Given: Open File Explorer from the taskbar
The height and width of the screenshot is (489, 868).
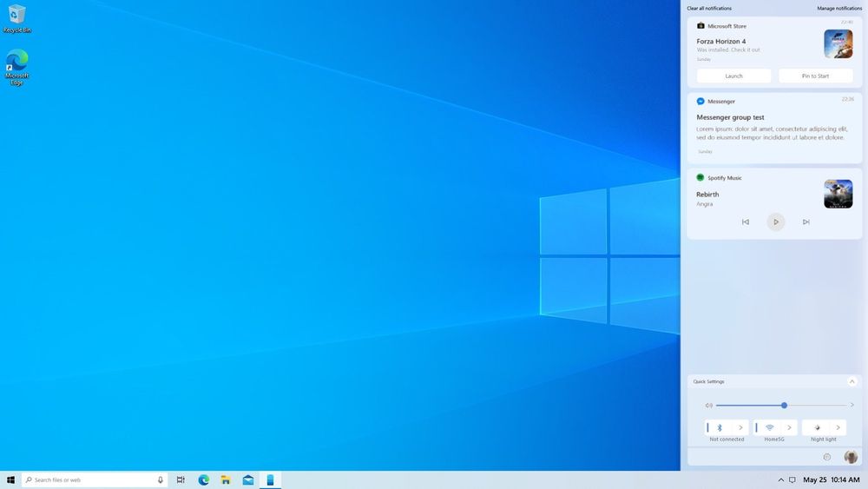Looking at the screenshot, I should pyautogui.click(x=226, y=479).
